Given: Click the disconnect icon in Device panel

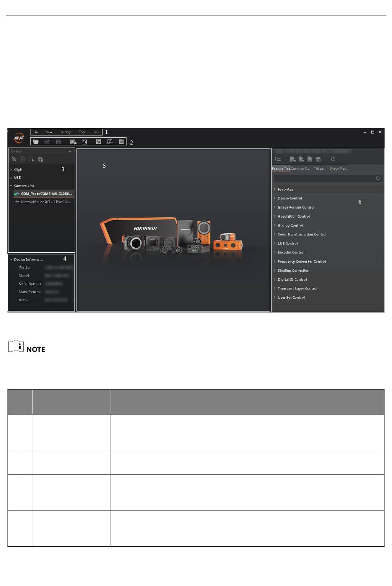Looking at the screenshot, I should (14, 159).
